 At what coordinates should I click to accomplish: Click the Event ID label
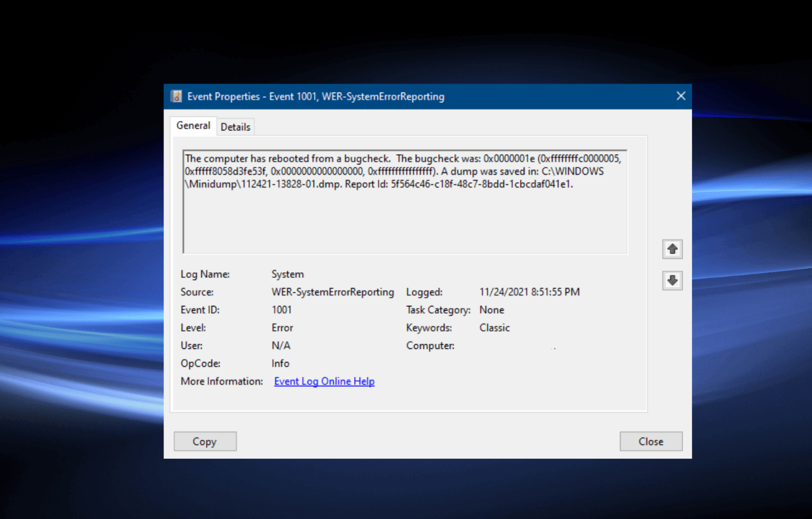pyautogui.click(x=200, y=310)
